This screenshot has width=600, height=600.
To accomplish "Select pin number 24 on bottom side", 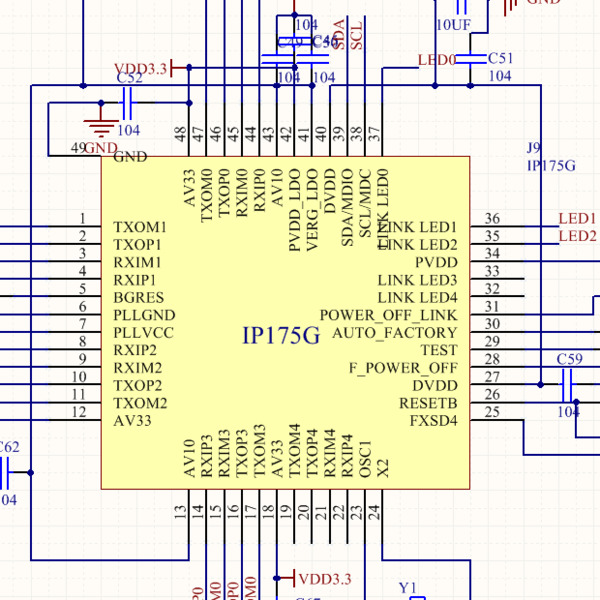I will tap(374, 512).
